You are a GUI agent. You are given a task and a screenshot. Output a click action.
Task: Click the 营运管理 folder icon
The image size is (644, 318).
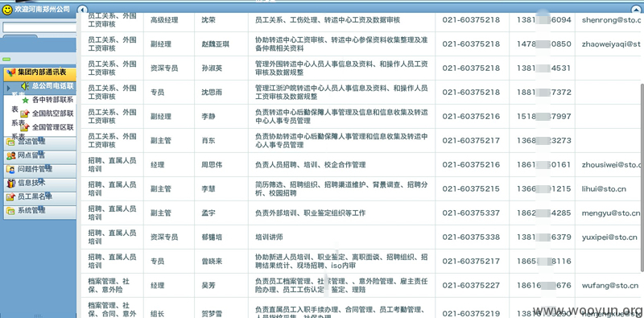10,142
